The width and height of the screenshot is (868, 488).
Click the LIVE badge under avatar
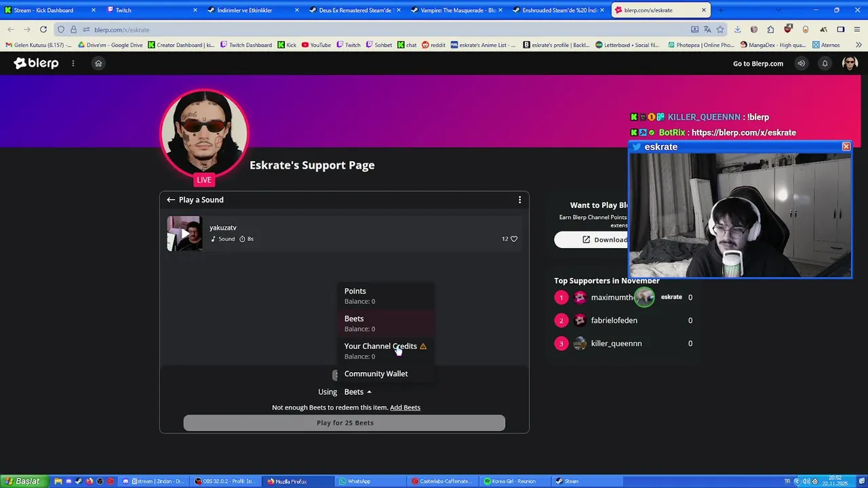coord(204,180)
